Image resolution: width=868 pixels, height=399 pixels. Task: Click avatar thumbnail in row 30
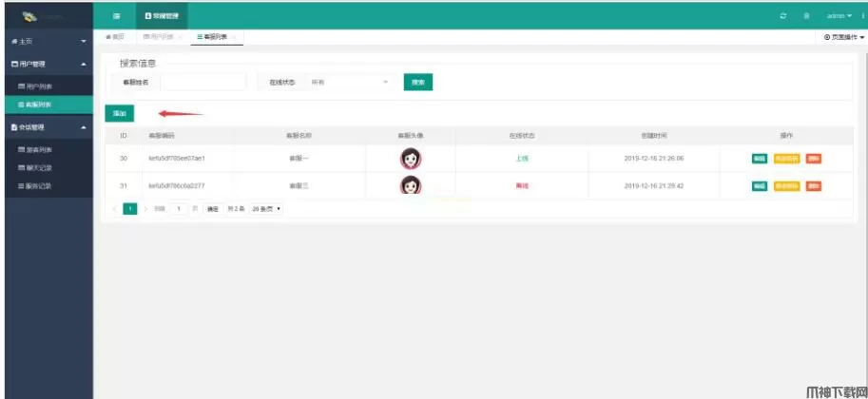(411, 159)
